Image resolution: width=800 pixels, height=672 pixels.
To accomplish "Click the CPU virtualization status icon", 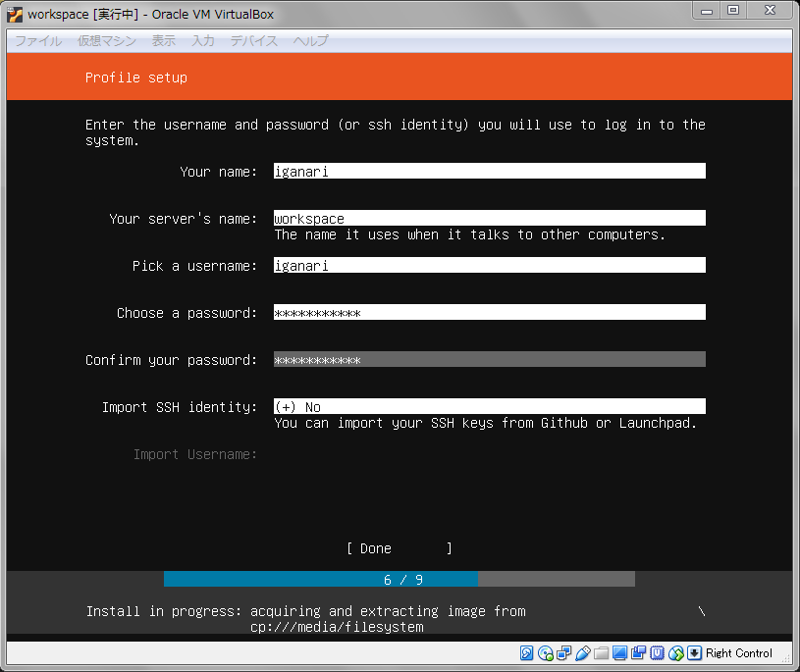I will (657, 653).
